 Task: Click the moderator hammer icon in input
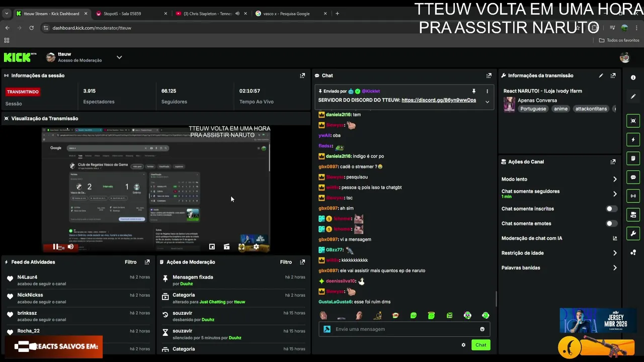[327, 329]
